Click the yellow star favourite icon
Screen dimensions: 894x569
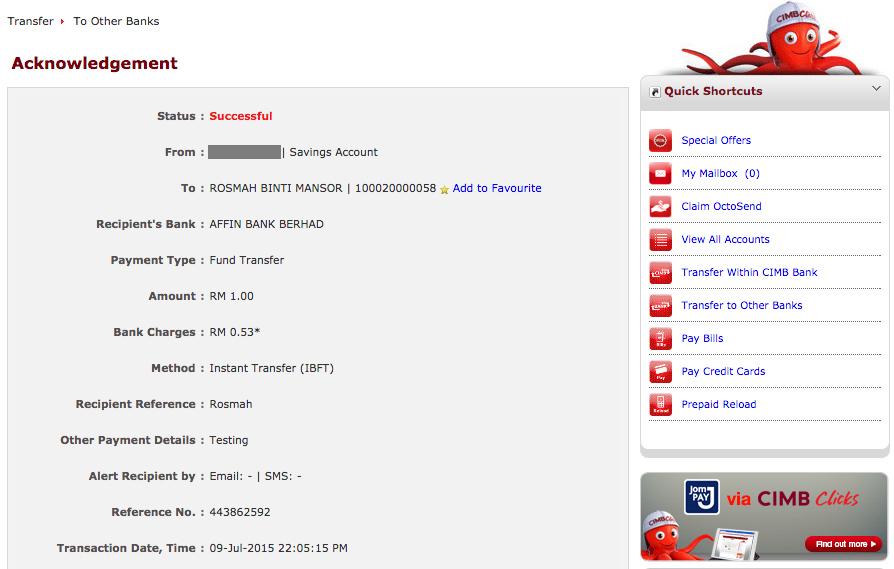point(444,189)
